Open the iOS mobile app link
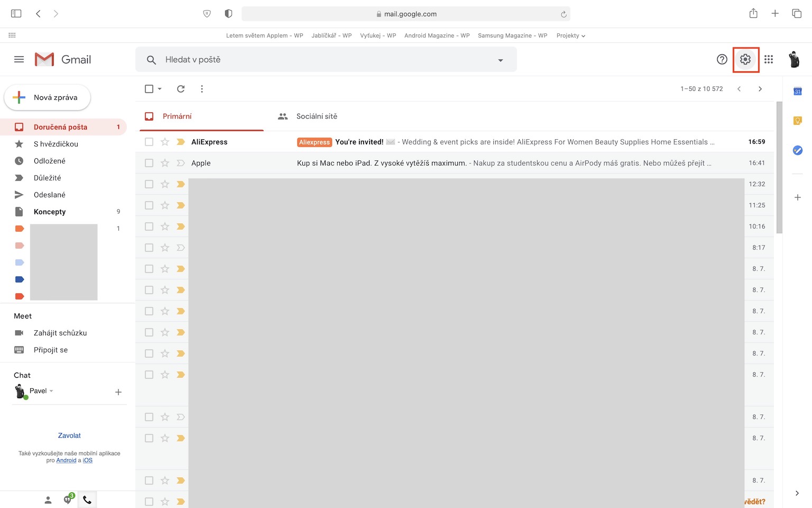Image resolution: width=812 pixels, height=508 pixels. pyautogui.click(x=88, y=460)
